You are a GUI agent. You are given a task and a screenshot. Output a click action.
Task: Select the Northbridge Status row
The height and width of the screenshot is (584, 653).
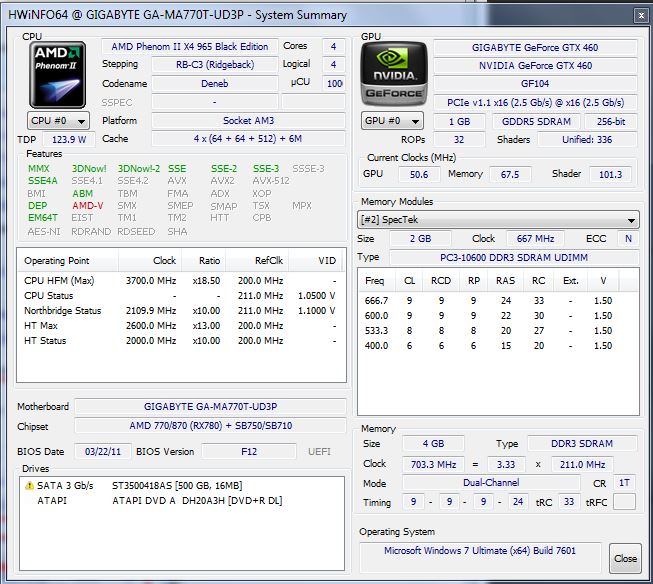coord(181,311)
